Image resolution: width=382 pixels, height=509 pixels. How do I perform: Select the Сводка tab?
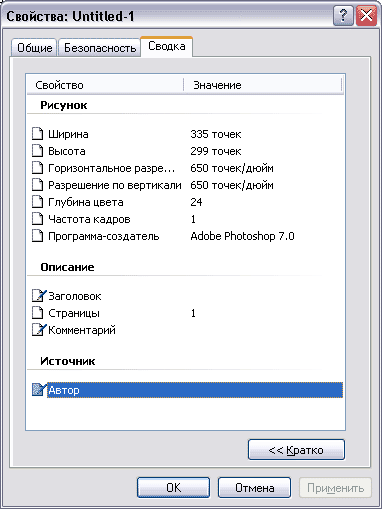pos(167,46)
